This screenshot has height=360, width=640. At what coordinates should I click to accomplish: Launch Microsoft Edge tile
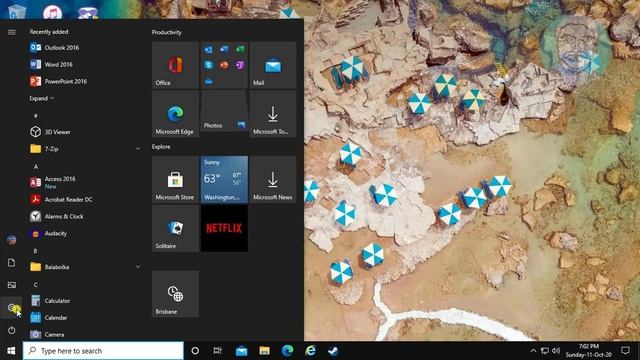(175, 114)
